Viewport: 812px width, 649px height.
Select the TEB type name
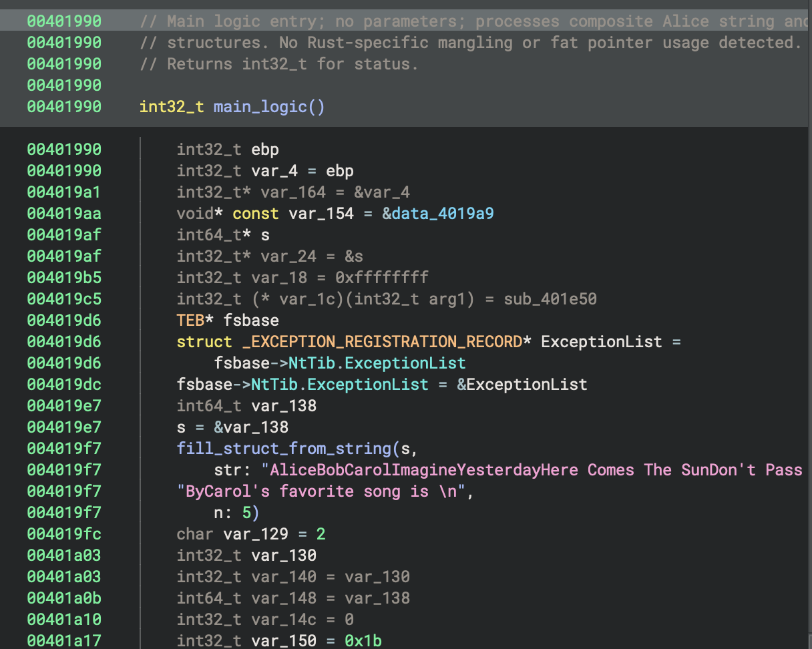(x=190, y=320)
